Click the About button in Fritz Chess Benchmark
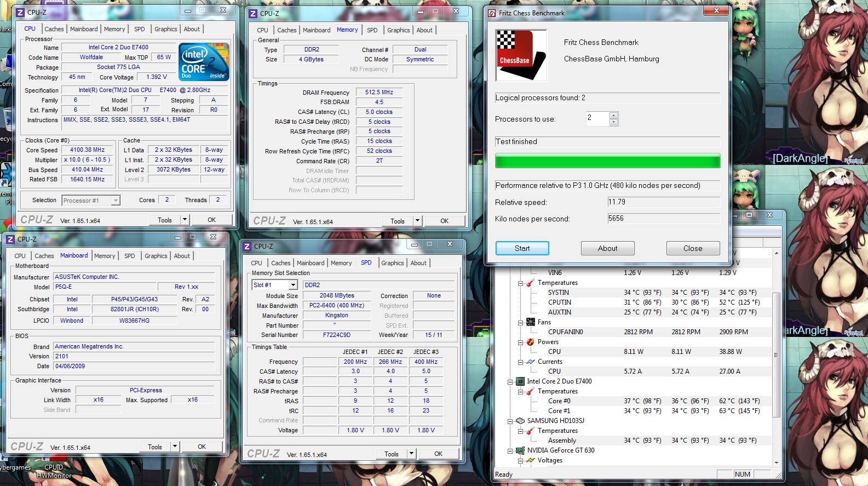Viewport: 868px width, 486px height. click(x=608, y=248)
